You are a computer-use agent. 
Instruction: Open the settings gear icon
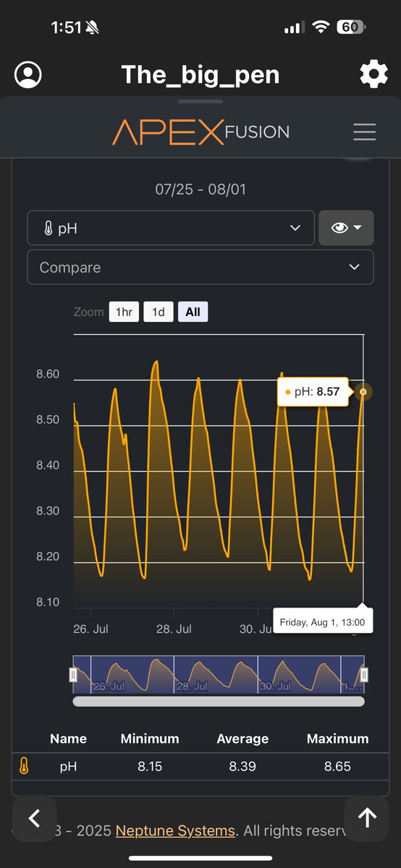coord(373,75)
